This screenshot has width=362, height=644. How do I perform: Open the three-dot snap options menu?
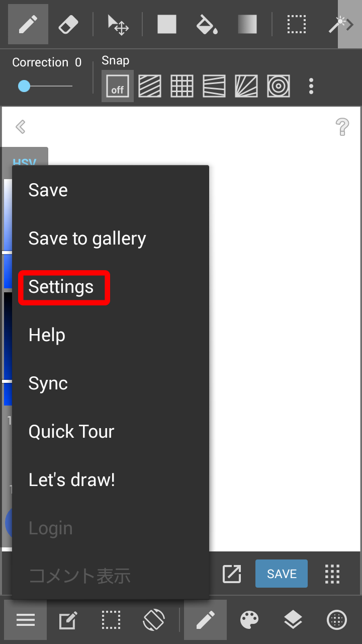click(x=311, y=86)
